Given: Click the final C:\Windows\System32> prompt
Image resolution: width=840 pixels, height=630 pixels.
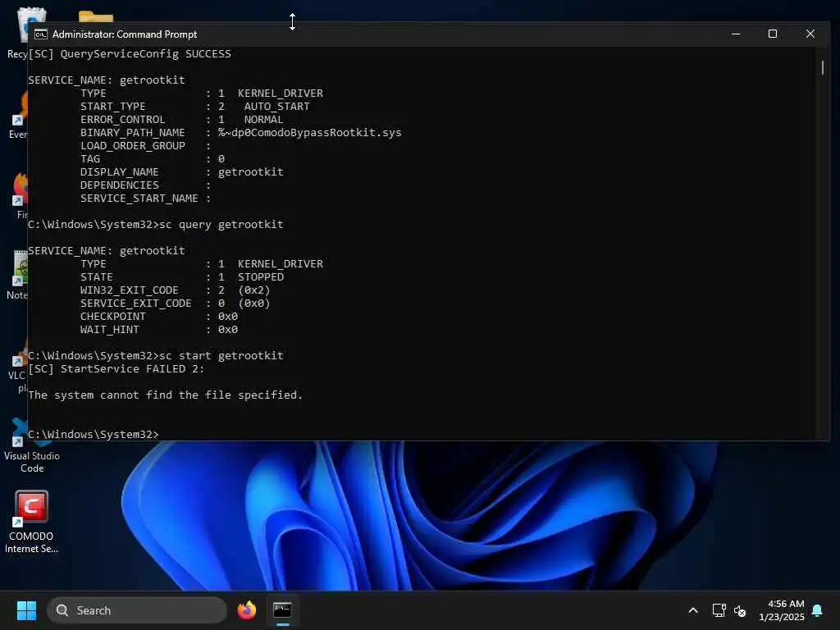Looking at the screenshot, I should [x=94, y=434].
